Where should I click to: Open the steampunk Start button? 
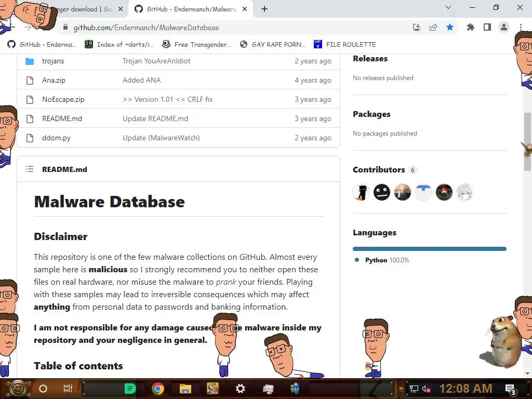coord(18,389)
